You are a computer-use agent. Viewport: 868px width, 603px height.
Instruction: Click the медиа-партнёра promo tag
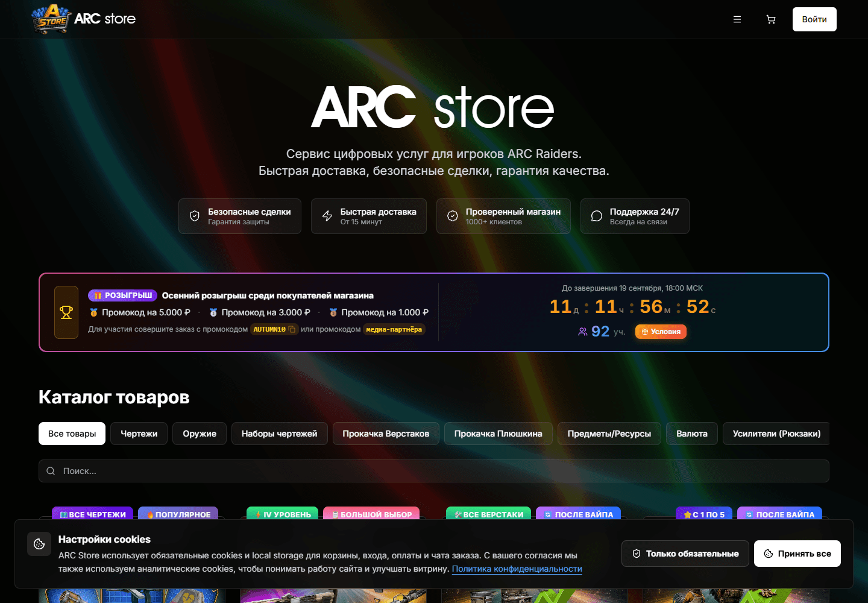(394, 329)
